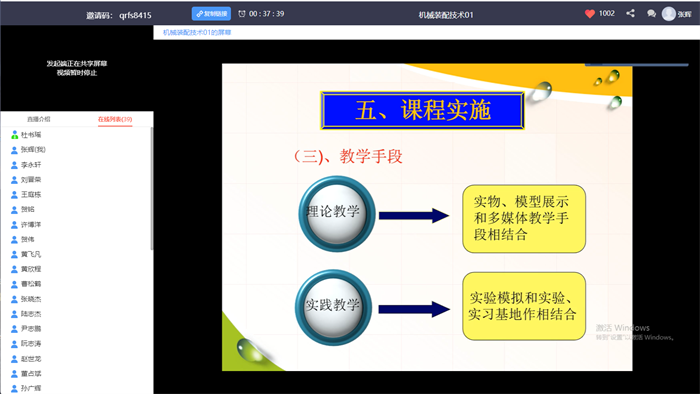Viewport: 700px width, 394px height.
Task: Select participant 张晓杰
Action: coord(31,299)
